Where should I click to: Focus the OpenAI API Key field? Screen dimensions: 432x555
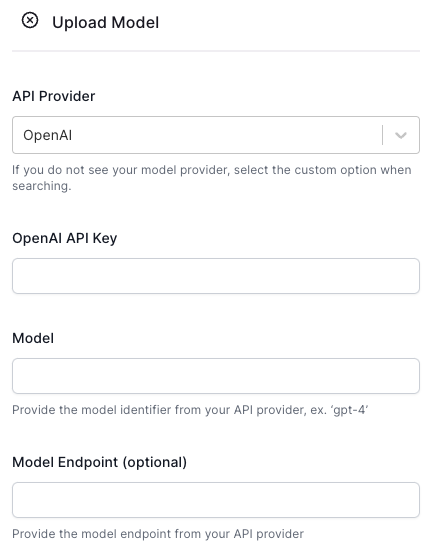[x=216, y=276]
